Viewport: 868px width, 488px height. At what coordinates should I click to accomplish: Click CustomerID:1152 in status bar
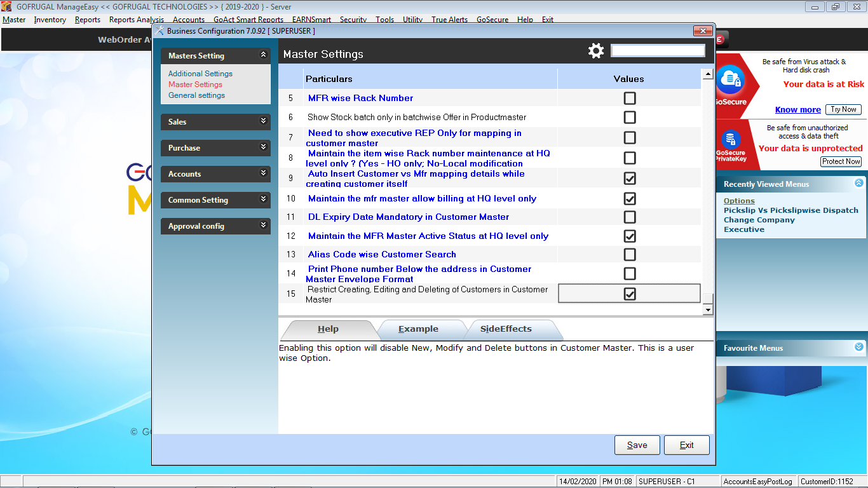tap(828, 482)
